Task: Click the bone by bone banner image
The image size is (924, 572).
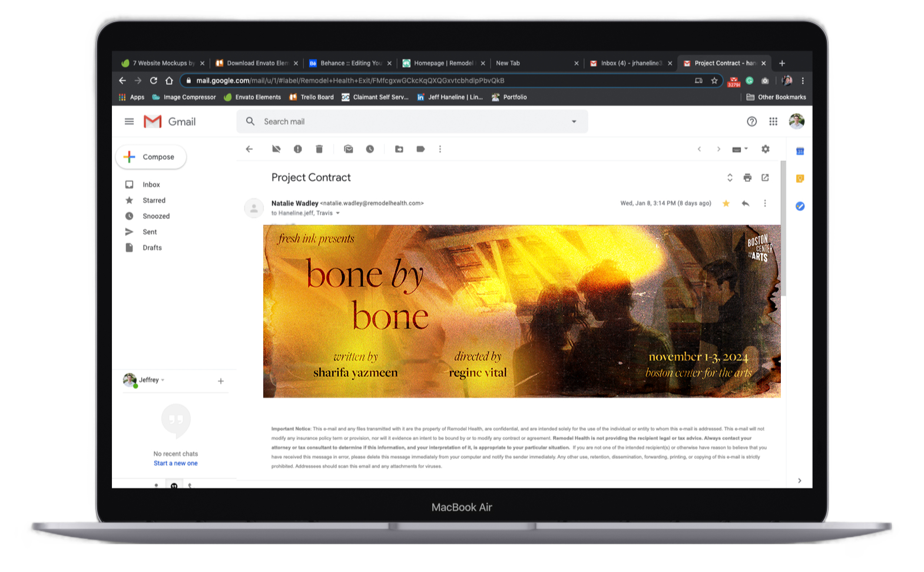Action: 522,311
